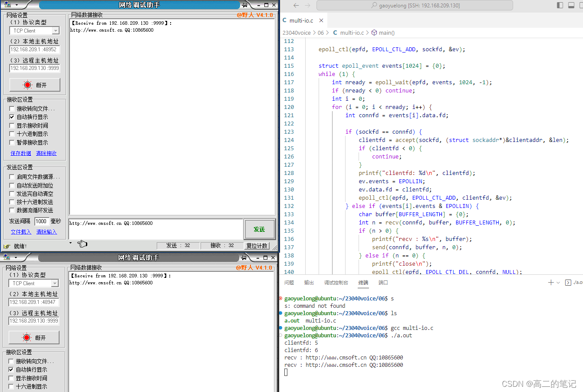Close the multi-io.c editor tab
The width and height of the screenshot is (583, 392).
point(321,20)
